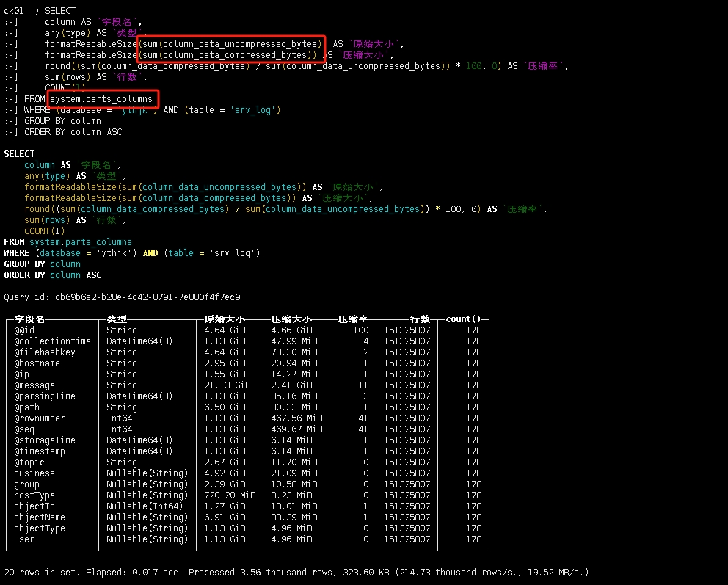Click the 11.70 MiB compressed size value
728x585 pixels.
[294, 462]
